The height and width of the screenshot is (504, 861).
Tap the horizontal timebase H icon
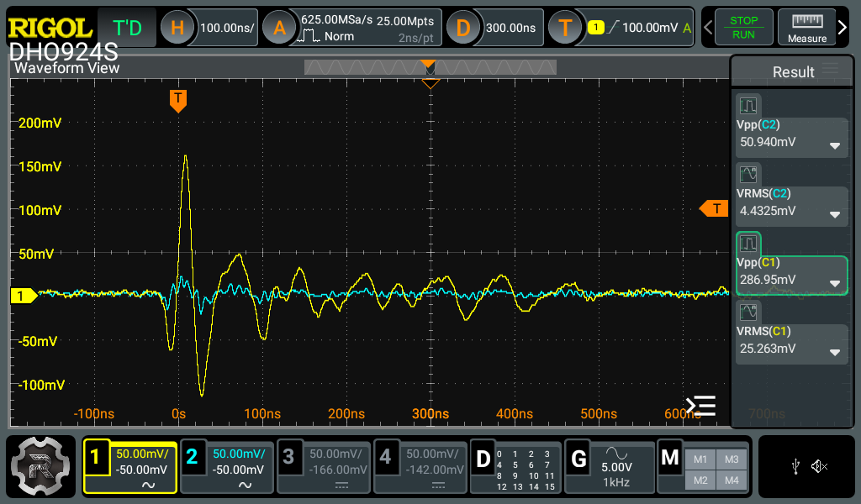pos(177,28)
